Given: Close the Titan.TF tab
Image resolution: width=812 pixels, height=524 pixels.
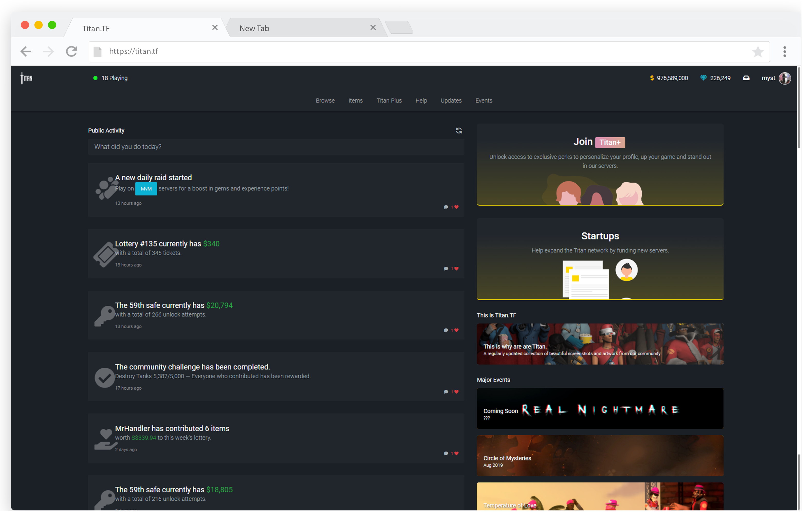Looking at the screenshot, I should click(215, 27).
